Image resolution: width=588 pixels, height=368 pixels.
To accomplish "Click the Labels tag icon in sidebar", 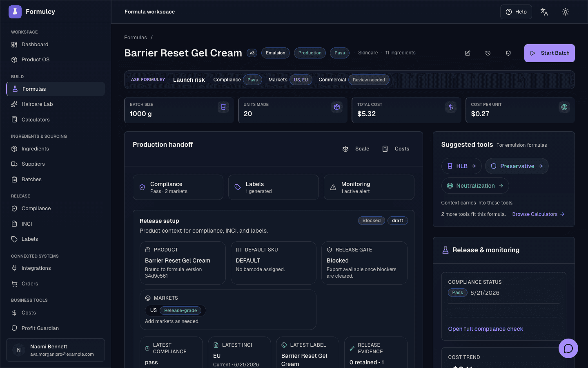I will (14, 239).
